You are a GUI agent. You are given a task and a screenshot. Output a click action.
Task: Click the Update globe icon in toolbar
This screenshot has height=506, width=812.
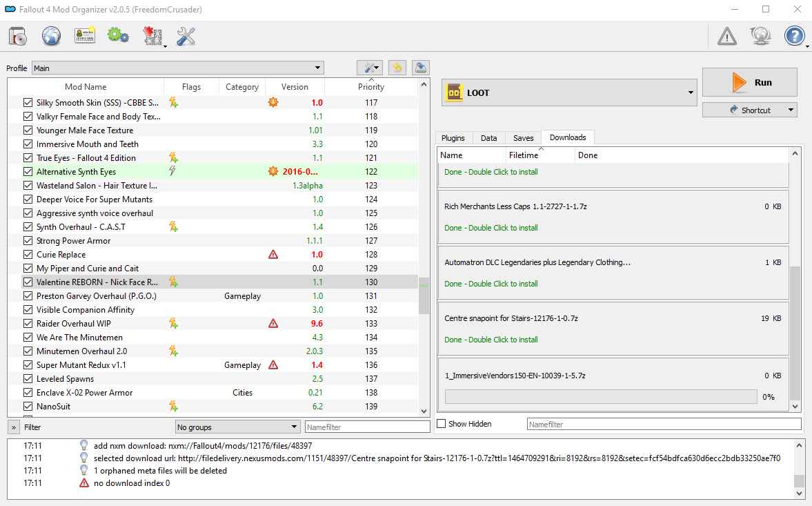click(x=761, y=37)
